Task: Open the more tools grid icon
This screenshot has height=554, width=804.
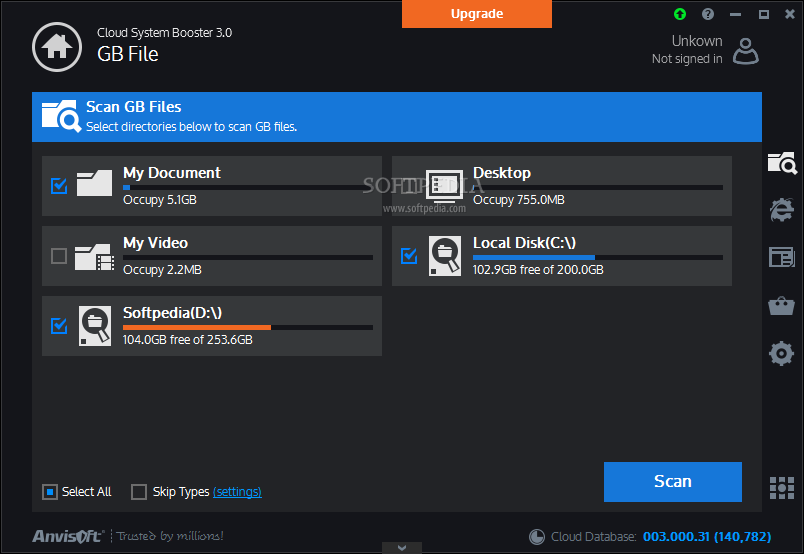Action: point(782,488)
